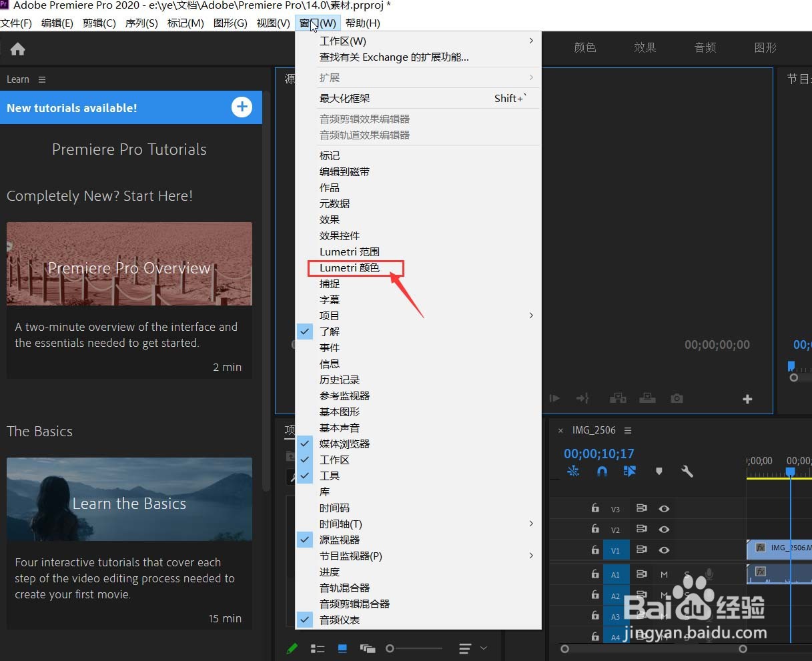Switch project panel to icon view
Viewport: 812px width, 661px height.
pyautogui.click(x=342, y=648)
